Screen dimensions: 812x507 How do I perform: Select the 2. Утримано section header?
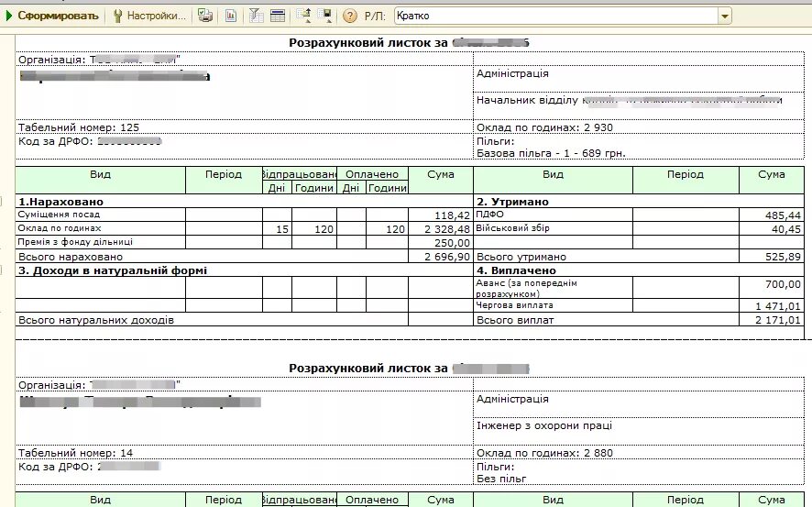click(512, 202)
